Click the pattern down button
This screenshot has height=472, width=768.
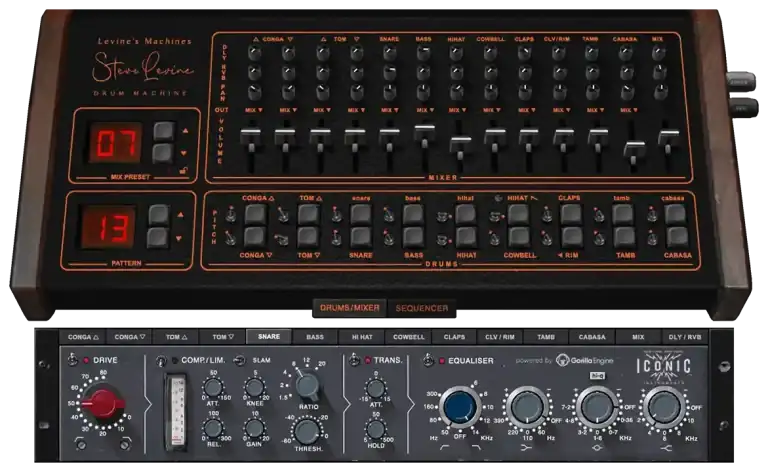coord(158,238)
